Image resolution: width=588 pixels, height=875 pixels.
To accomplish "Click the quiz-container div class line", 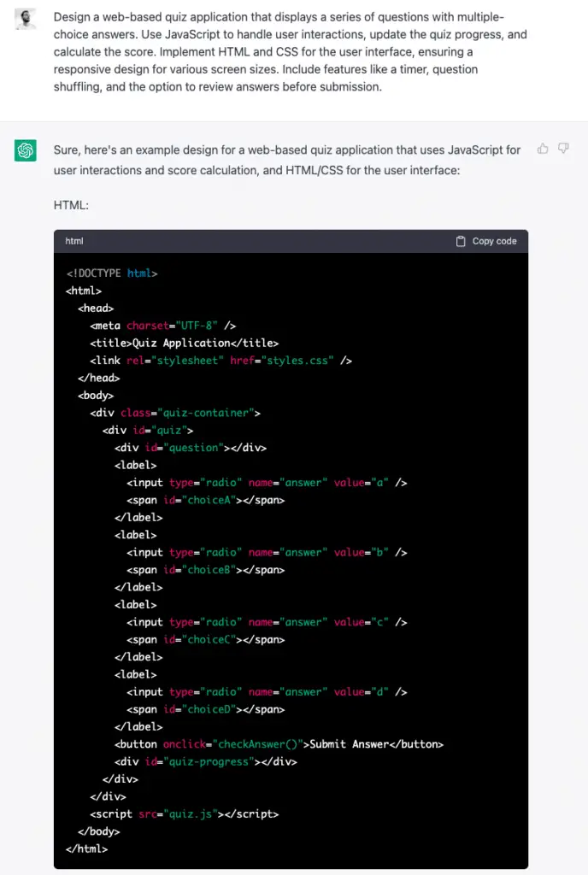I will coord(175,413).
